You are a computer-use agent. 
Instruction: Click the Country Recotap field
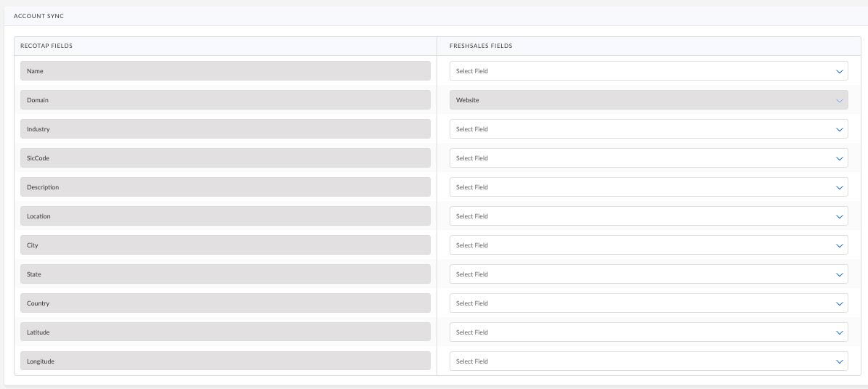tap(225, 303)
